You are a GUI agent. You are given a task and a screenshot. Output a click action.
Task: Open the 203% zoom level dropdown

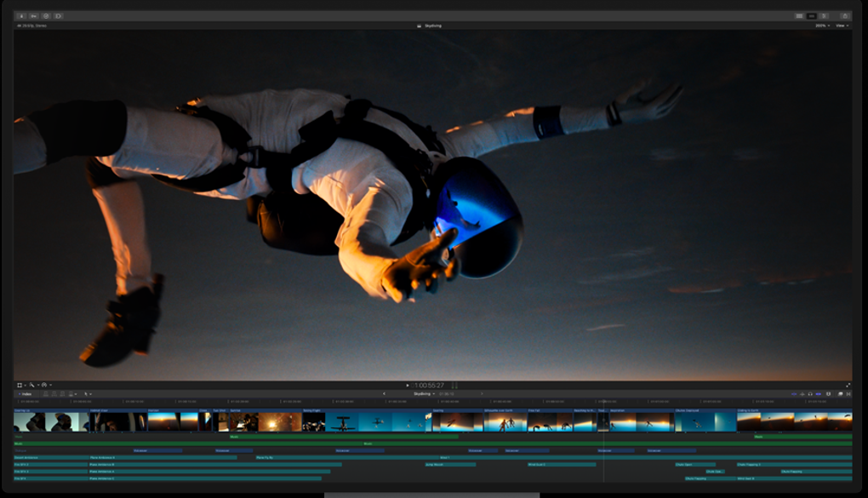point(822,26)
